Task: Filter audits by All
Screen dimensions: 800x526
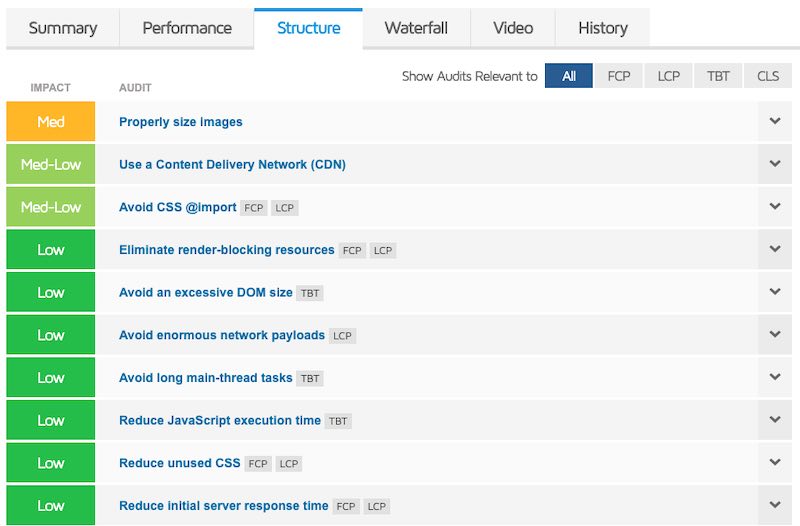Action: (x=569, y=76)
